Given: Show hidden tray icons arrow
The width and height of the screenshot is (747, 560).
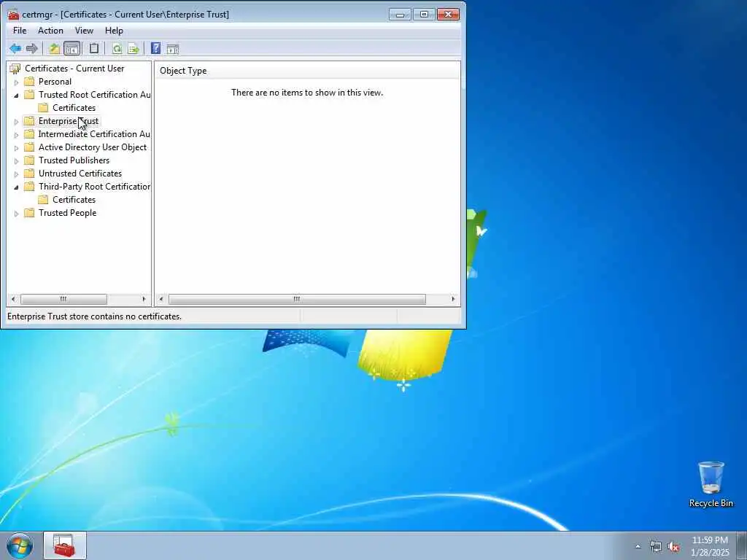Looking at the screenshot, I should coord(638,547).
